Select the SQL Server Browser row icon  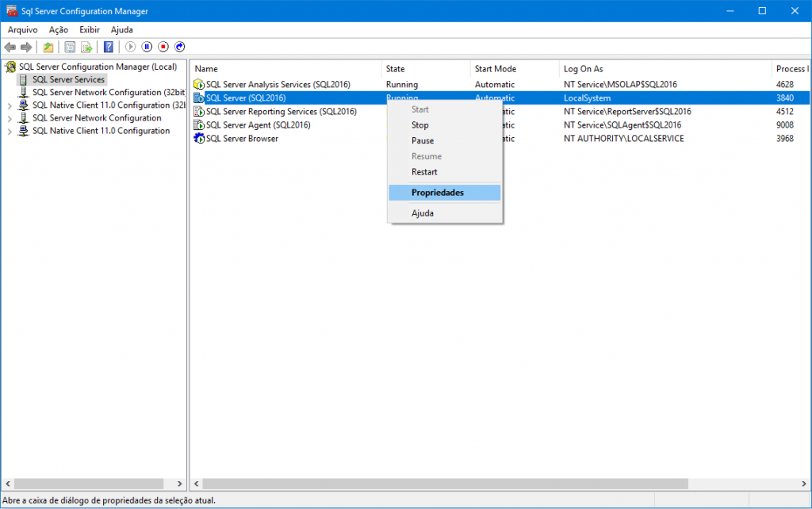(x=199, y=138)
